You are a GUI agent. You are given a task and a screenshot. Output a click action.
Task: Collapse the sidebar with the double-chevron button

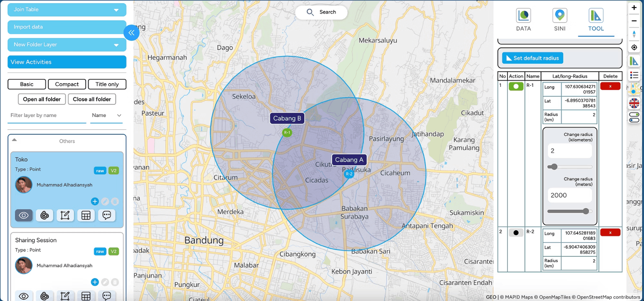[x=132, y=33]
